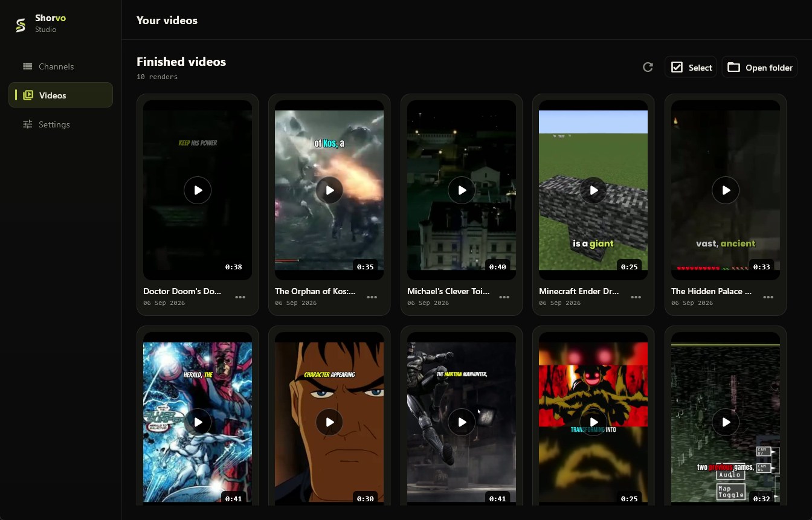Click the Finished videos heading

coord(181,62)
